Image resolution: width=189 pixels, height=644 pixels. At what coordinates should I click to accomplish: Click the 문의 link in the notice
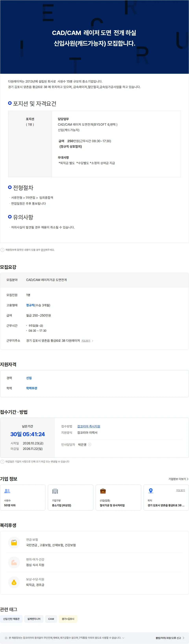coord(43,250)
